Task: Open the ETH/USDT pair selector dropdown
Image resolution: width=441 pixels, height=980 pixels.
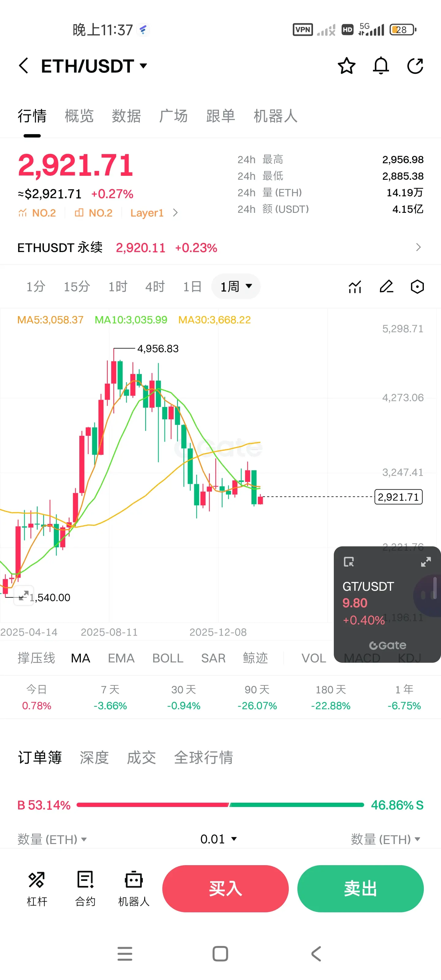Action: point(143,66)
